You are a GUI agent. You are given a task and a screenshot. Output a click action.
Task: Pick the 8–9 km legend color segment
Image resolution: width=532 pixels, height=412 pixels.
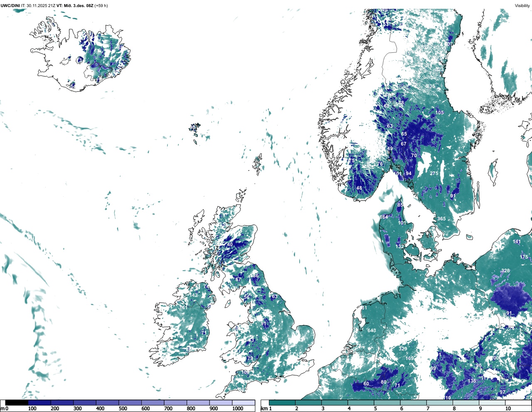465,402
